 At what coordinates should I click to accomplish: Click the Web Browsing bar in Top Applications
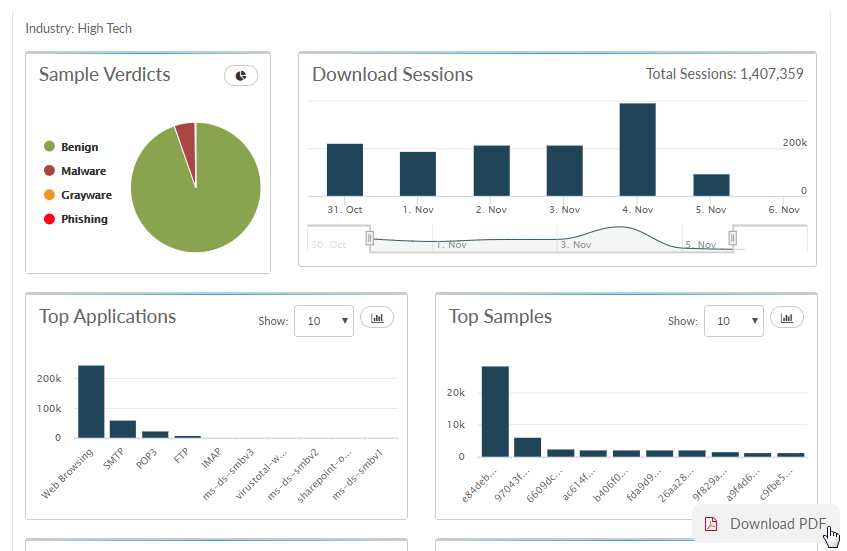point(91,402)
